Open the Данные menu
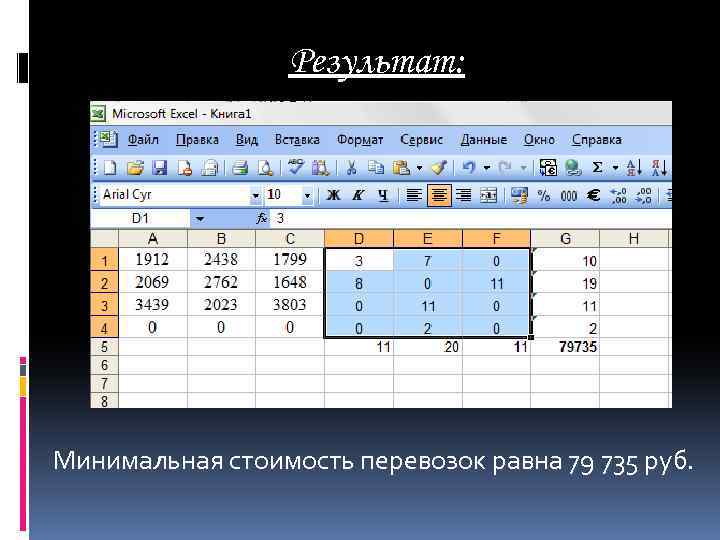The width and height of the screenshot is (720, 540). click(484, 140)
